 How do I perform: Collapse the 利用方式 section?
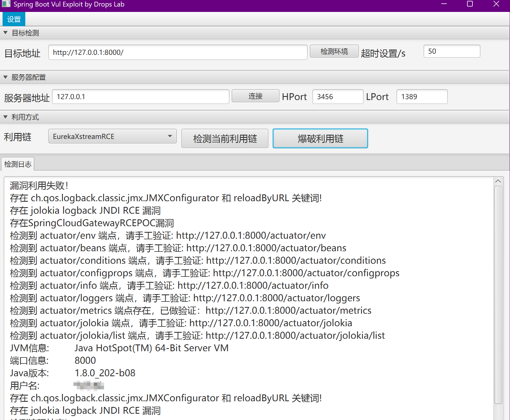5,117
